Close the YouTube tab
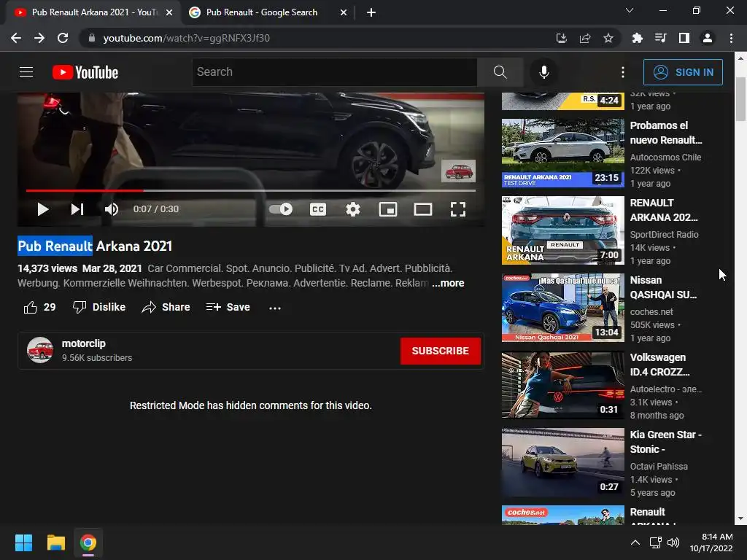Viewport: 747px width, 560px height. (x=169, y=12)
